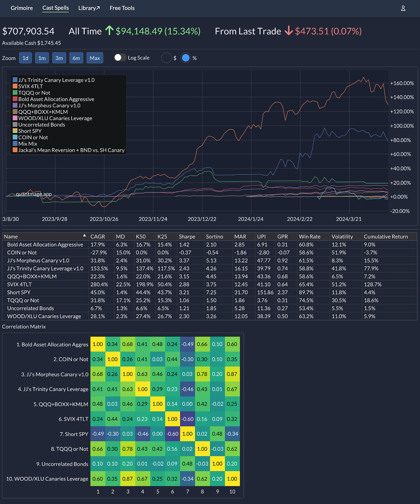Toggle Uncorrelated Bonds legend entry
The image size is (420, 504).
39,125
